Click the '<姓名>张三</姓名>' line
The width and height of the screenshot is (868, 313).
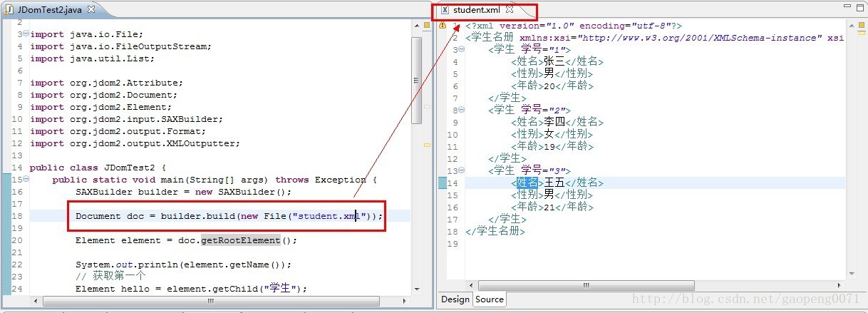tap(557, 62)
